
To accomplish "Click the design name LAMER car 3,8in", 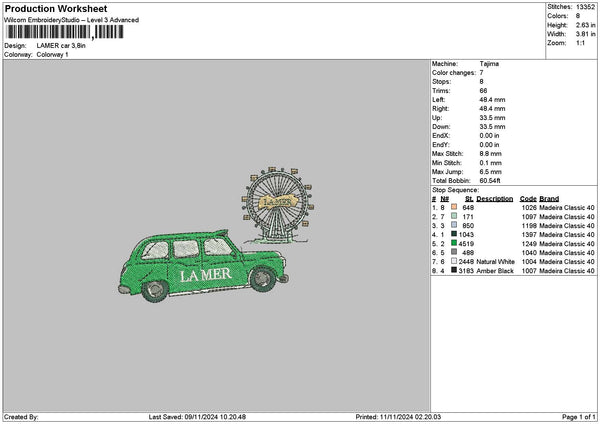I will click(x=61, y=46).
